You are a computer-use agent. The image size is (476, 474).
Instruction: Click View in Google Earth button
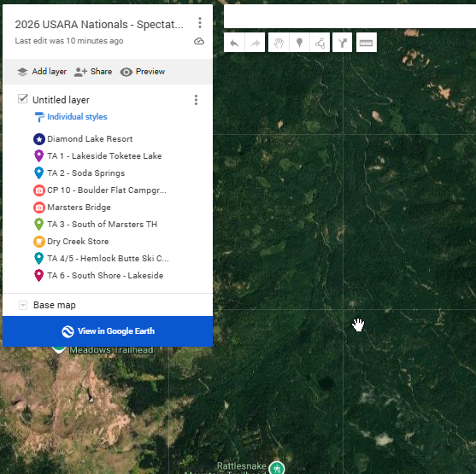pyautogui.click(x=108, y=331)
